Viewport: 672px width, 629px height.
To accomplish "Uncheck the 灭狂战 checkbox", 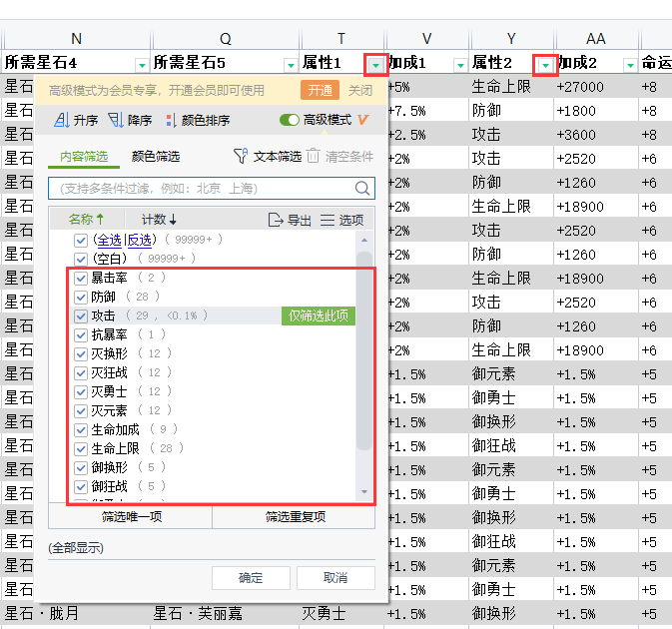I will (x=81, y=372).
